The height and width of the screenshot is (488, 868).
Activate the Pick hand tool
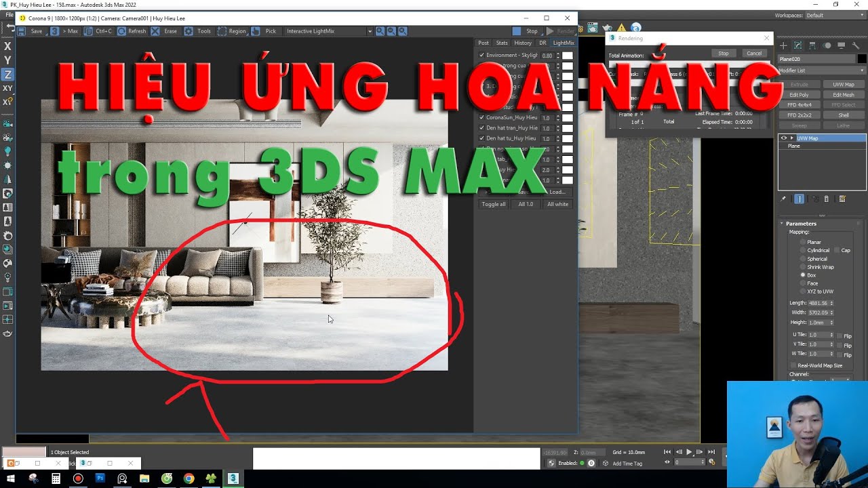click(256, 31)
